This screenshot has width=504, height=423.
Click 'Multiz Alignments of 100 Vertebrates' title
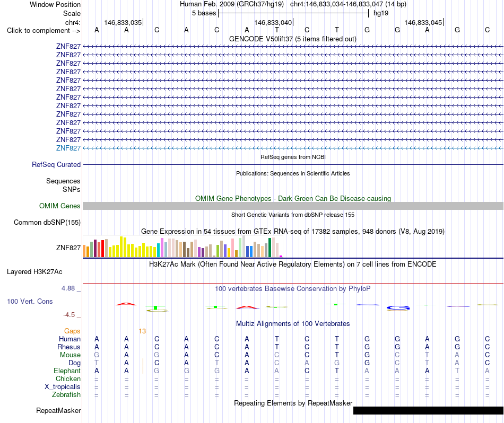[293, 324]
